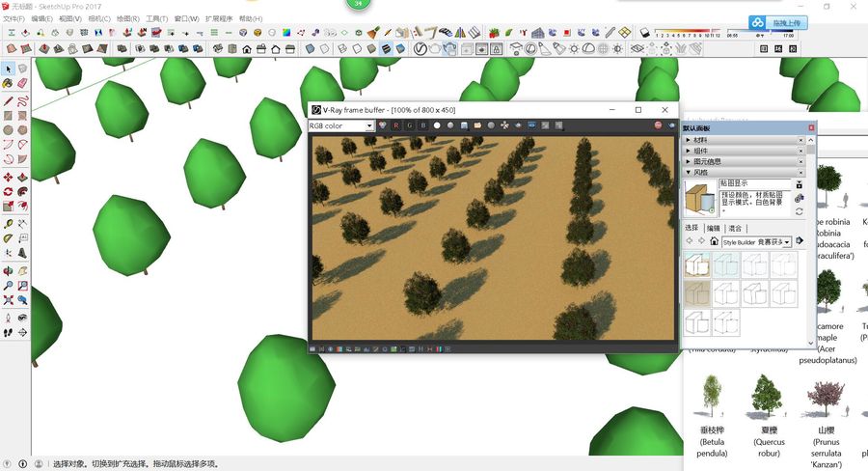
Task: Select the Tape Measure tool
Action: 8,224
